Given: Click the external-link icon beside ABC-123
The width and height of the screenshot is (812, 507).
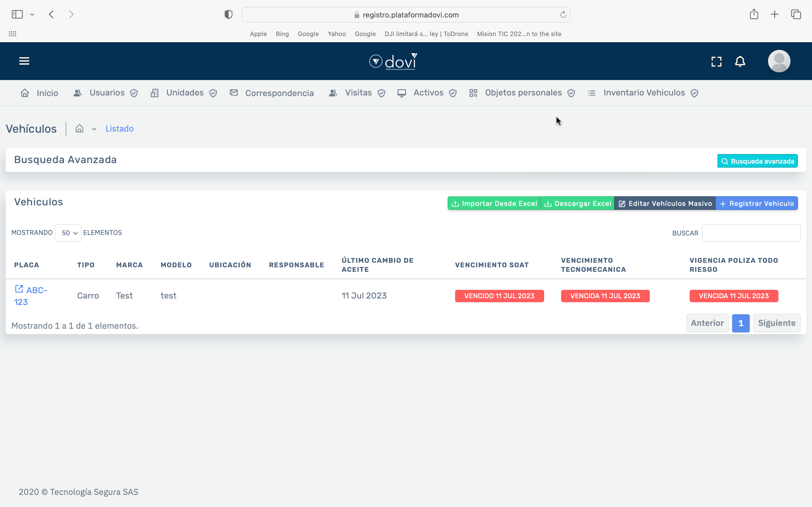Looking at the screenshot, I should [x=19, y=289].
